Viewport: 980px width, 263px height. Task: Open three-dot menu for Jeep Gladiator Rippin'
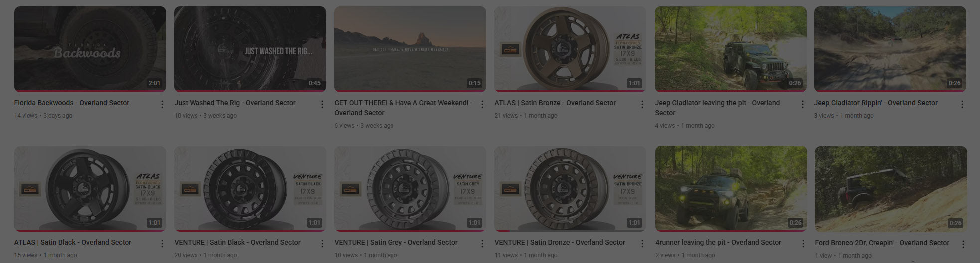click(x=962, y=104)
